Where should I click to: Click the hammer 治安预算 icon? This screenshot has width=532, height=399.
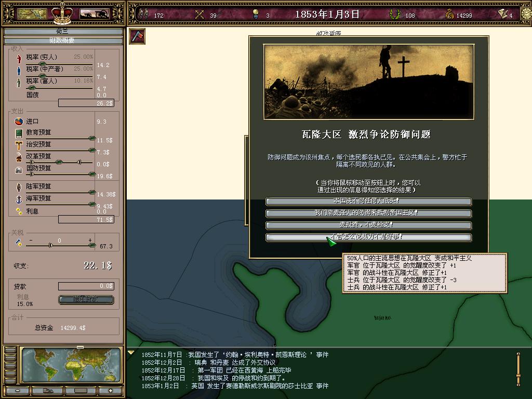tap(19, 145)
